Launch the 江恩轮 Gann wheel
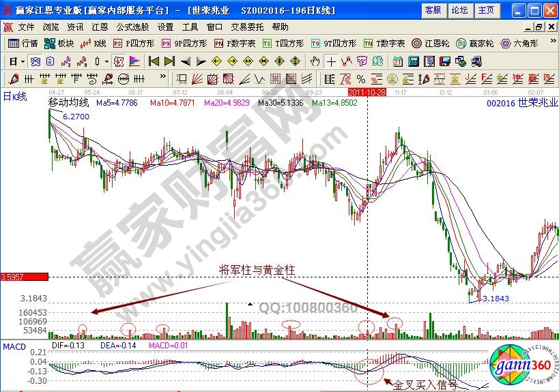559x392 pixels. (x=430, y=44)
